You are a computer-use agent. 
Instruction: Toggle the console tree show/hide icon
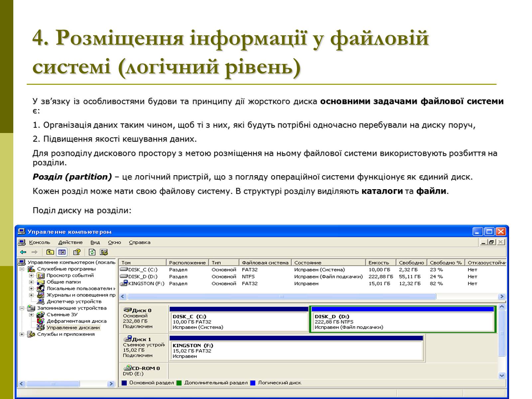pyautogui.click(x=62, y=252)
